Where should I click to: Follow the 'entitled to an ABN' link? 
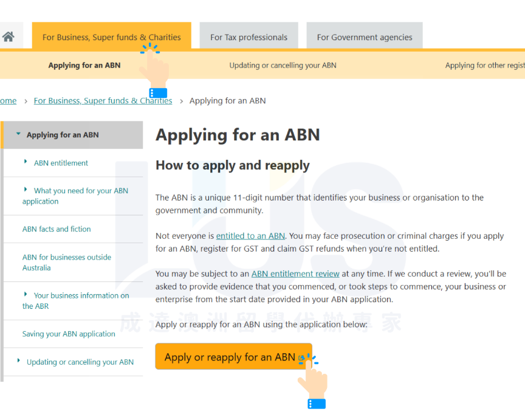pyautogui.click(x=250, y=236)
